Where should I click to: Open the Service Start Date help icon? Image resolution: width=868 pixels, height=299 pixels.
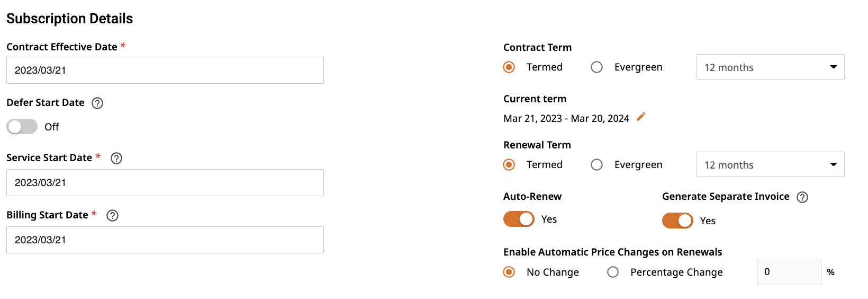tap(116, 159)
